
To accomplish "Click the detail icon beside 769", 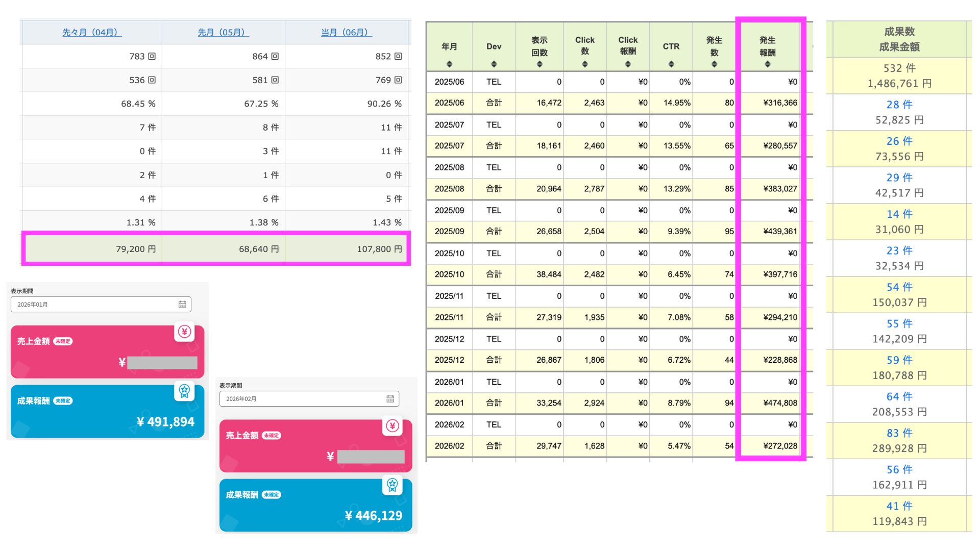I will [398, 80].
